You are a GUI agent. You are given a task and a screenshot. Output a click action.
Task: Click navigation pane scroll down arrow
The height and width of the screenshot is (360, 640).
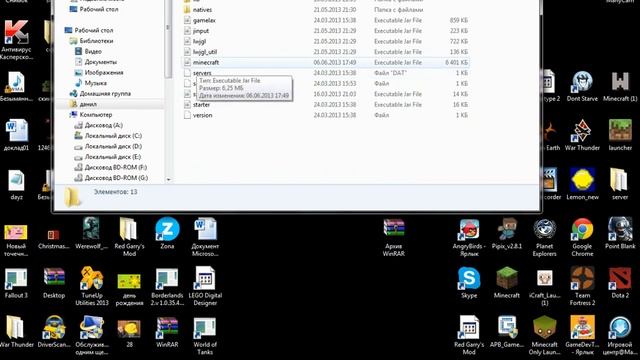[x=168, y=179]
